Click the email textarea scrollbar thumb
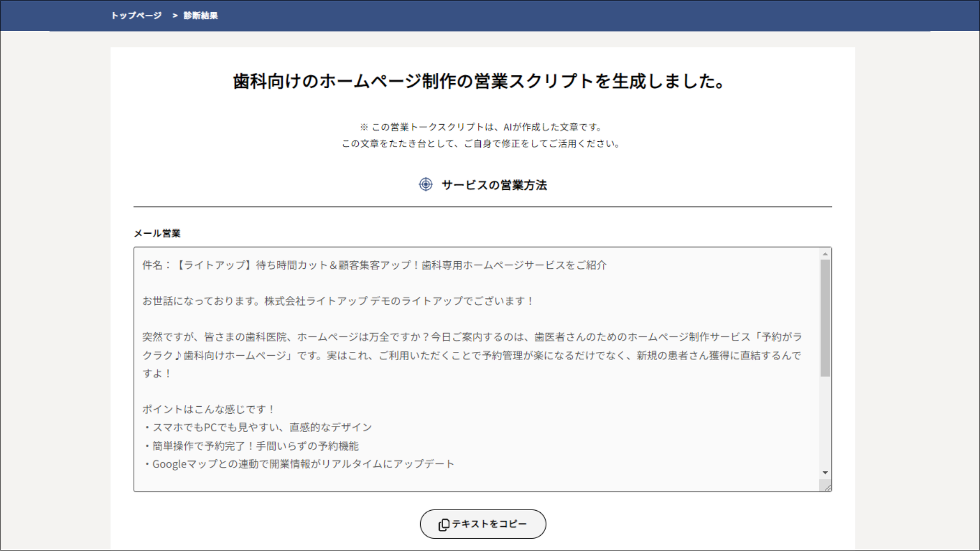This screenshot has height=551, width=980. [x=825, y=317]
